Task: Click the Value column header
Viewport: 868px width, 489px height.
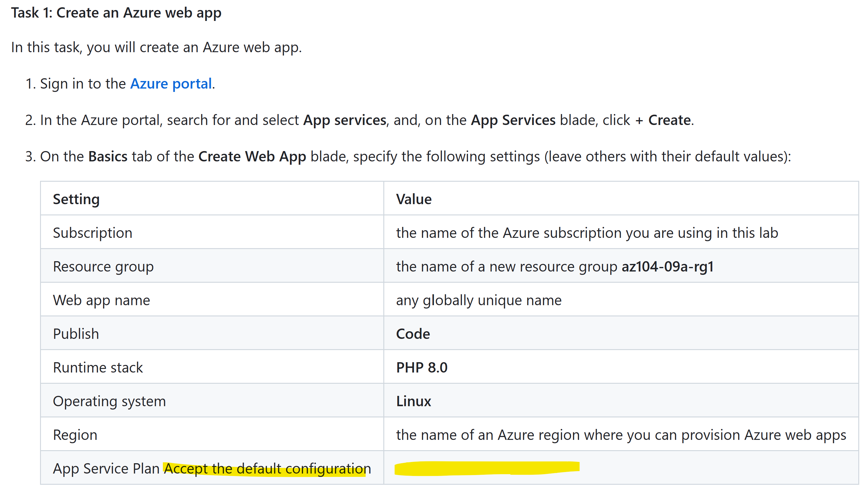Action: (413, 199)
